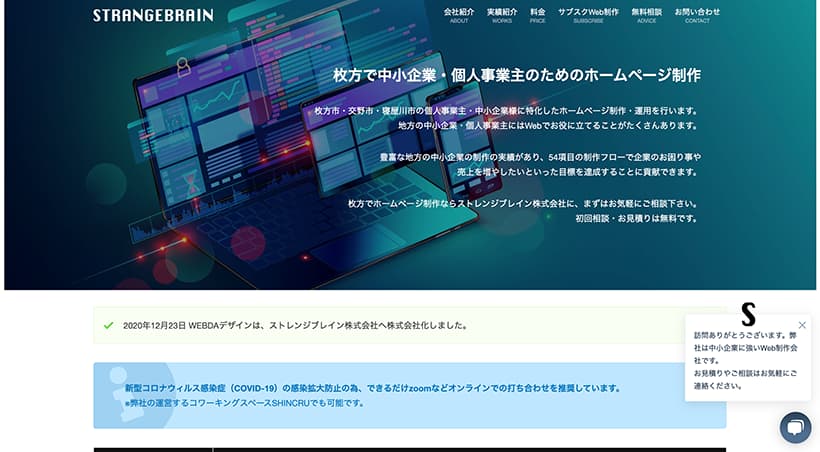820x452 pixels.
Task: Open the chat launcher bubble icon
Action: pyautogui.click(x=795, y=427)
